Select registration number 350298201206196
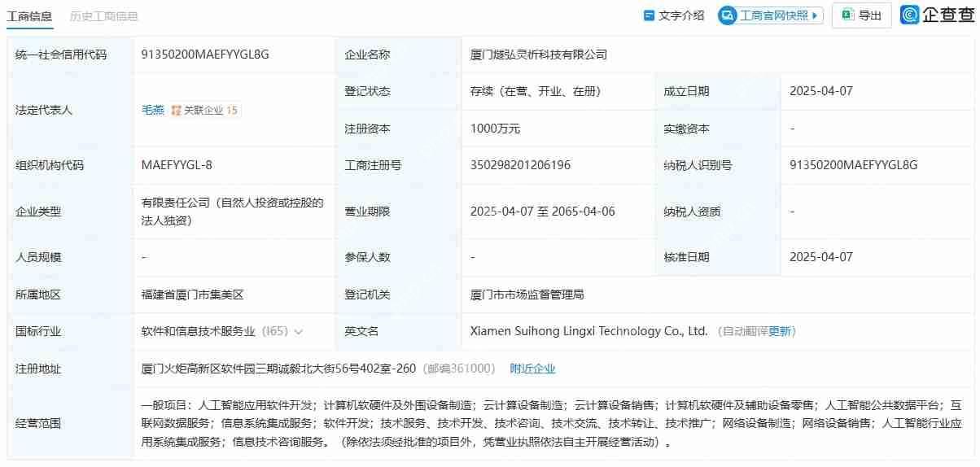980x467 pixels. pyautogui.click(x=520, y=165)
